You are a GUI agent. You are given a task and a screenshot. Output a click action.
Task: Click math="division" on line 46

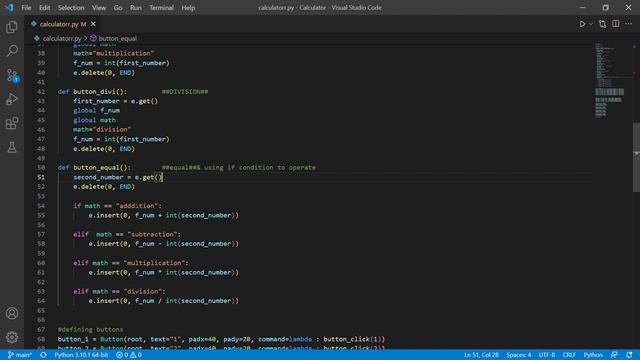[102, 129]
